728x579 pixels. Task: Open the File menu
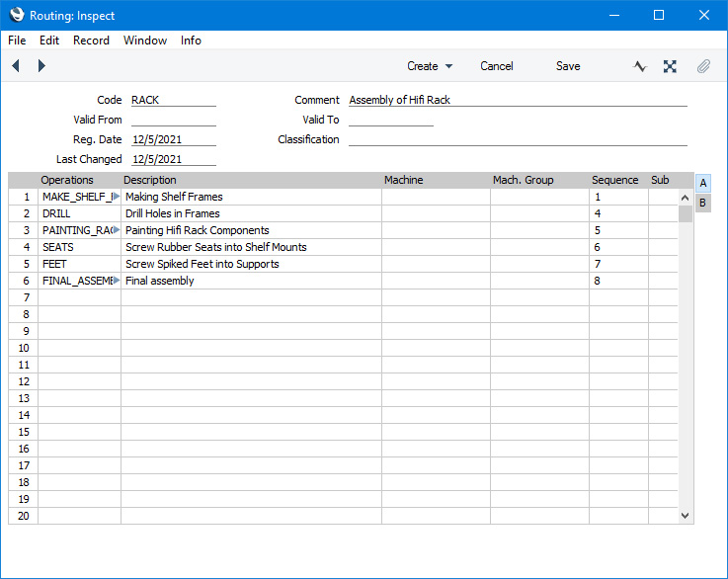pyautogui.click(x=17, y=41)
